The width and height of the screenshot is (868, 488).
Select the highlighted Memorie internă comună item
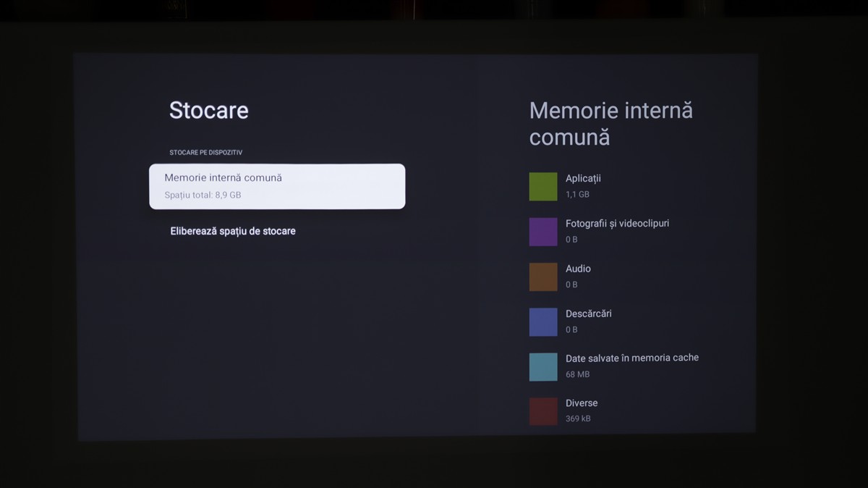coord(276,186)
